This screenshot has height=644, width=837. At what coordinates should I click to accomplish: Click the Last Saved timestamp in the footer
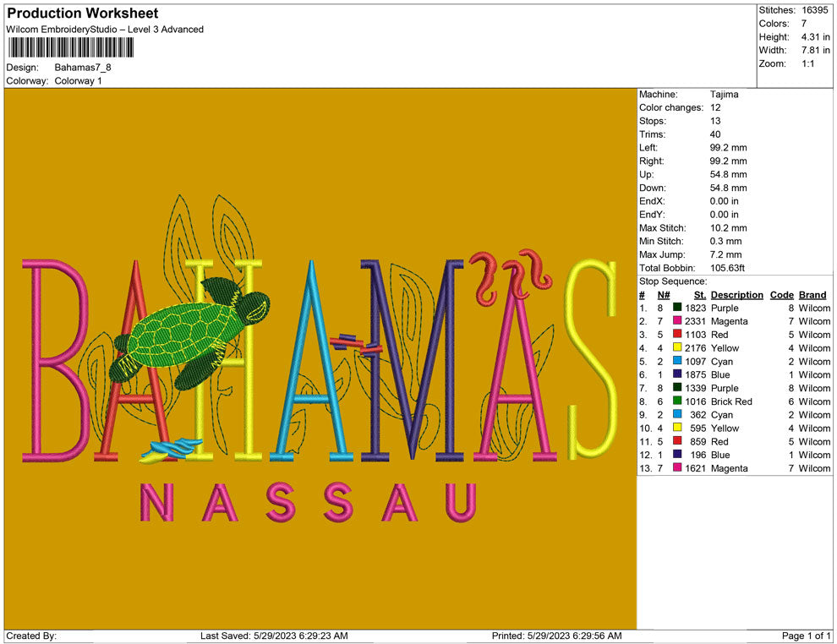tap(274, 636)
